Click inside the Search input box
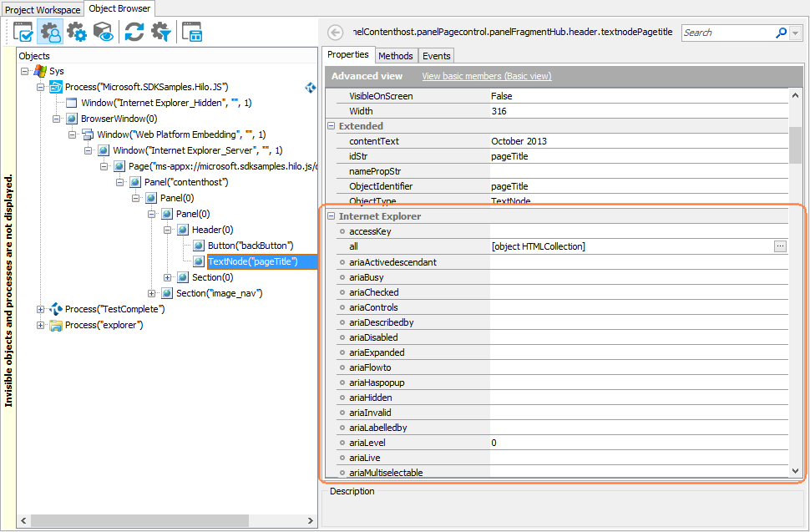The height and width of the screenshot is (532, 810). pos(726,32)
